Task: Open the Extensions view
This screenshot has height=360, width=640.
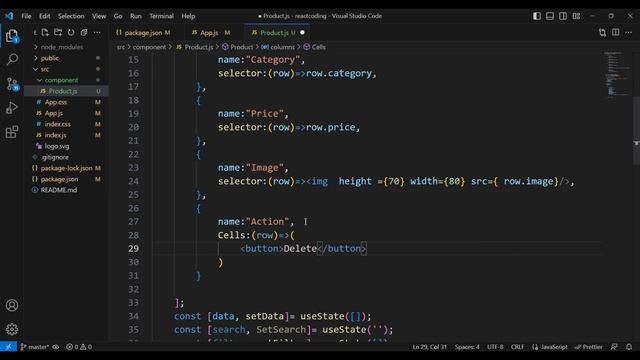Action: [x=12, y=132]
